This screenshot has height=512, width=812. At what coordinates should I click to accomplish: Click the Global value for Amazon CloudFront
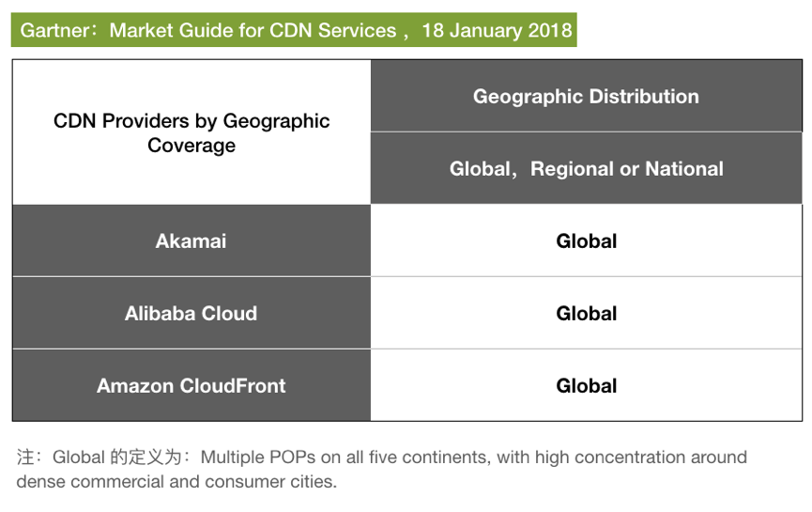click(x=586, y=386)
